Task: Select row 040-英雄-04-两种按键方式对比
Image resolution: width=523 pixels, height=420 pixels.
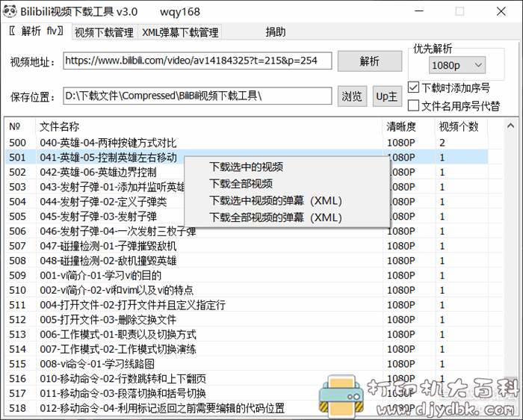Action: coord(247,143)
